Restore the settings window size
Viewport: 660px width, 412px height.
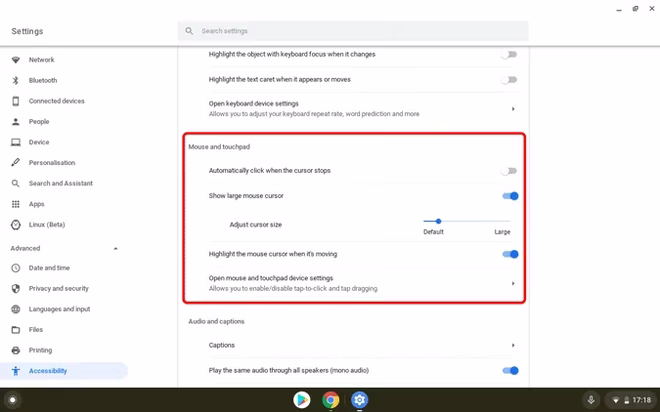pos(635,9)
